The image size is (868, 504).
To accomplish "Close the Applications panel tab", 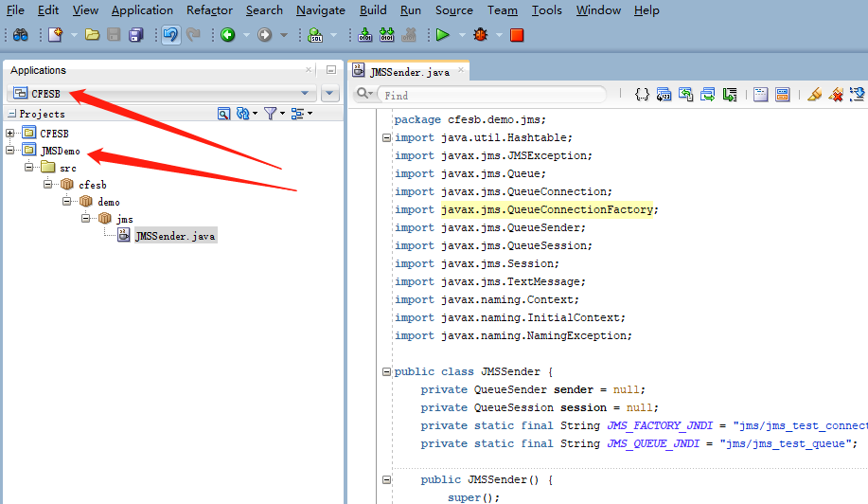I will point(309,70).
